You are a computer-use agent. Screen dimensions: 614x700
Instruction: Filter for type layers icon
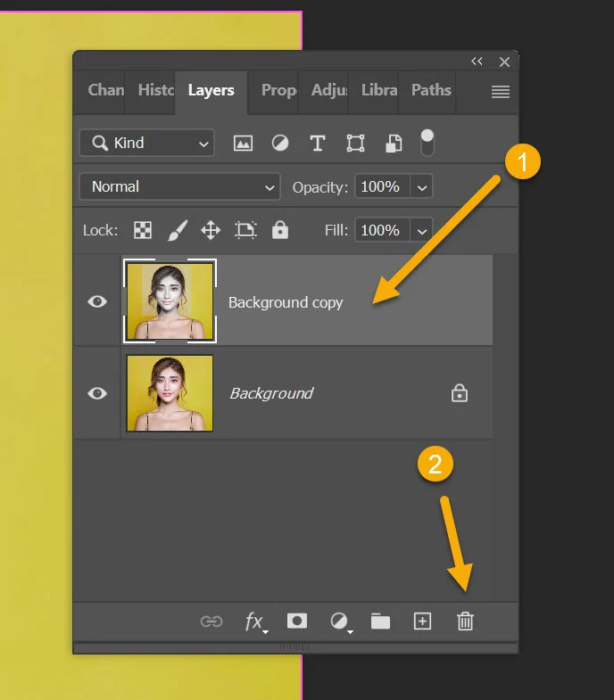[x=318, y=144]
